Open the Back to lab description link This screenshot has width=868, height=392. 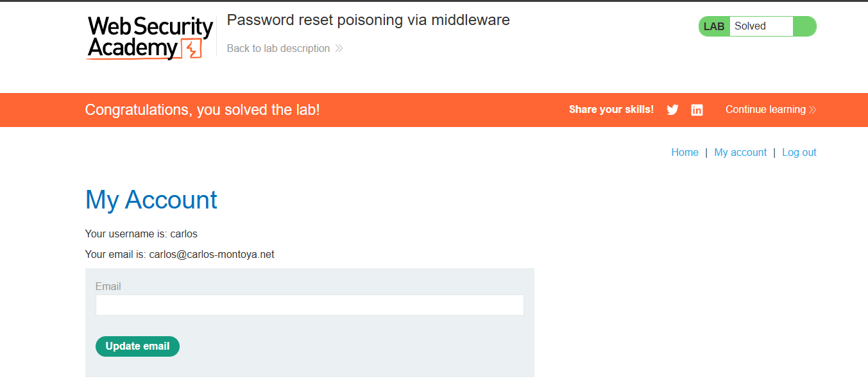point(278,49)
